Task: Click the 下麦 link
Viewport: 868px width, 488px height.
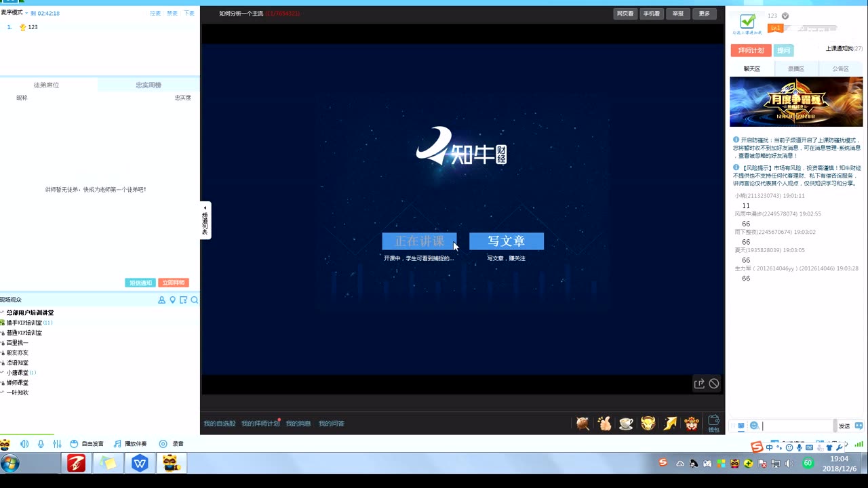Action: (x=189, y=13)
